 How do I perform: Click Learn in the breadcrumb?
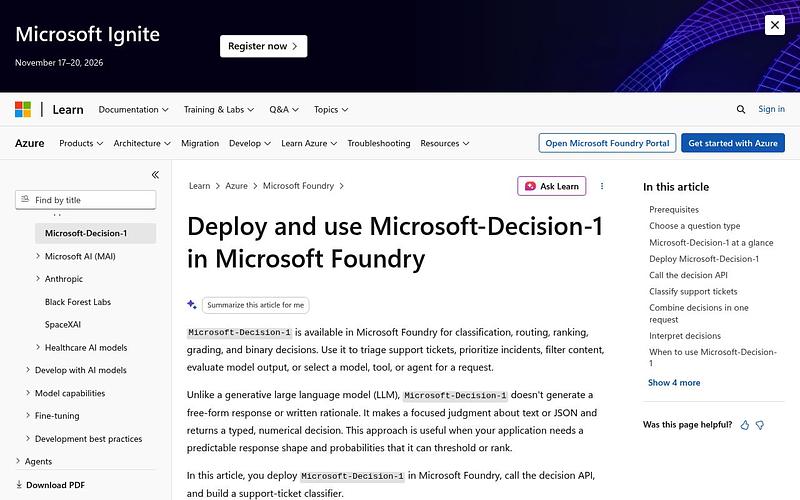tap(199, 186)
